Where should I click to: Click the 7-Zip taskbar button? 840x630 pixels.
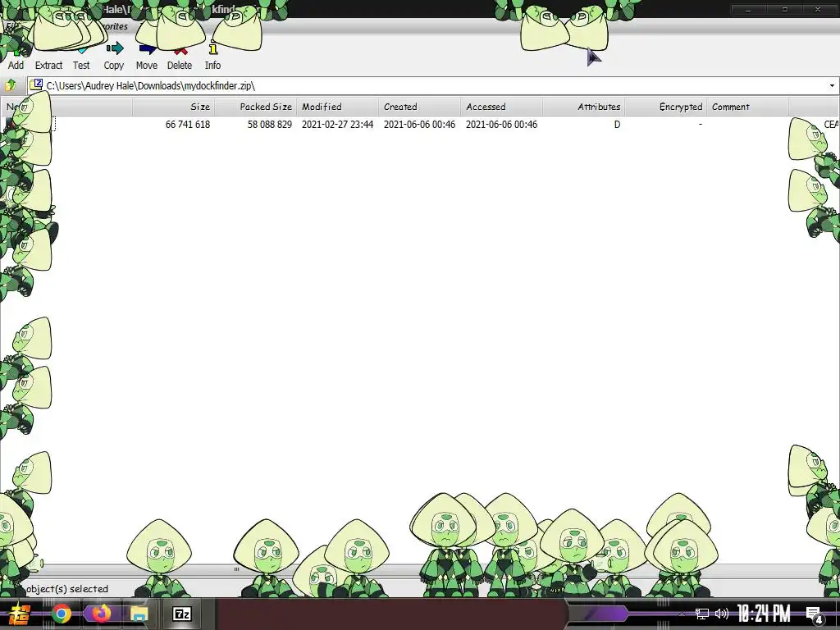pos(182,614)
